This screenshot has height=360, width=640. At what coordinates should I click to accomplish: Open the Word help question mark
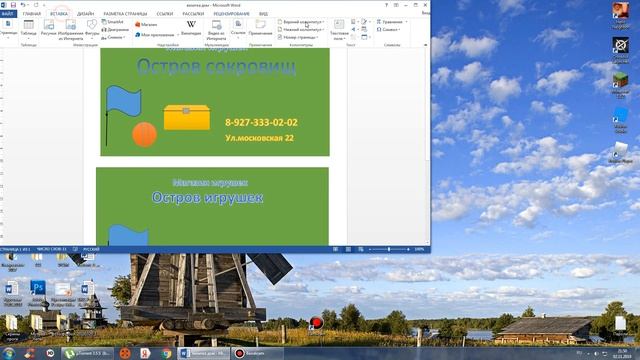[386, 5]
